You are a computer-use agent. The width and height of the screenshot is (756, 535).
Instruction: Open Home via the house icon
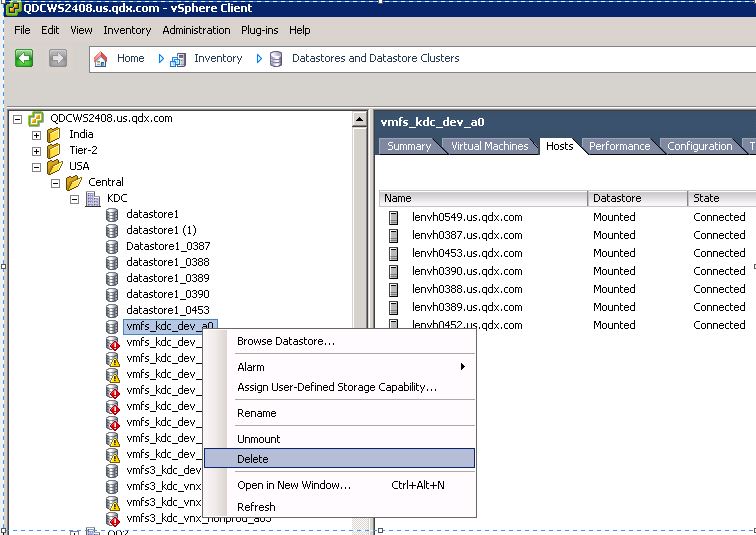[100, 59]
